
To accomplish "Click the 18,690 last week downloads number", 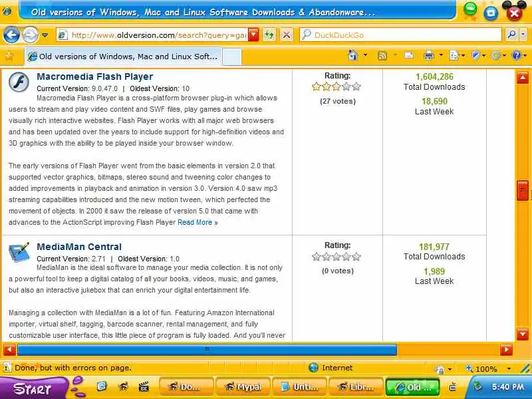I will (434, 101).
